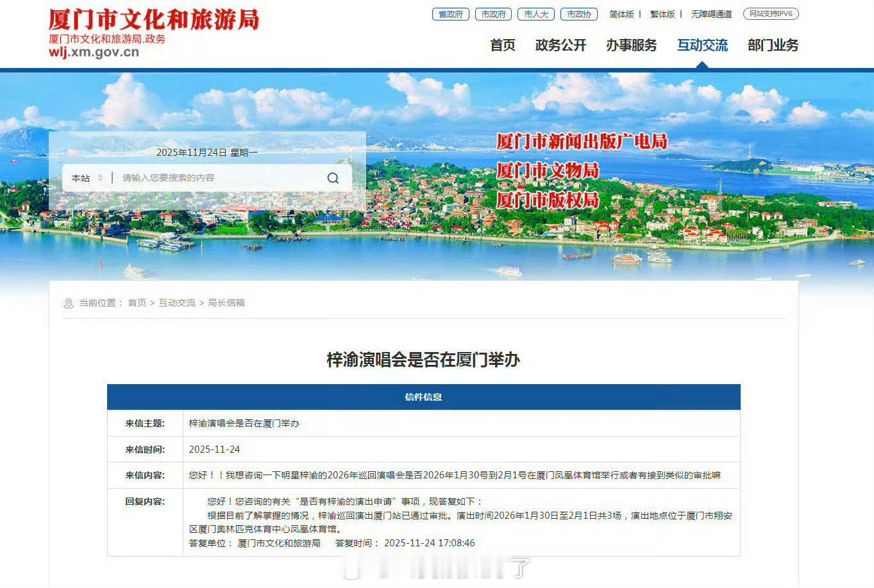Switch to 简体版 display mode
This screenshot has width=874, height=588.
pos(621,13)
